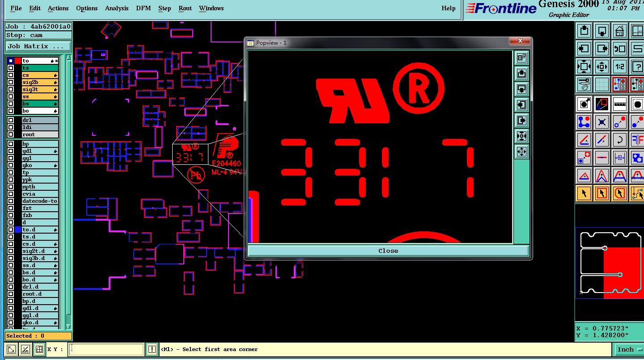Click the Home view icon
644x360 pixels.
pyautogui.click(x=620, y=31)
